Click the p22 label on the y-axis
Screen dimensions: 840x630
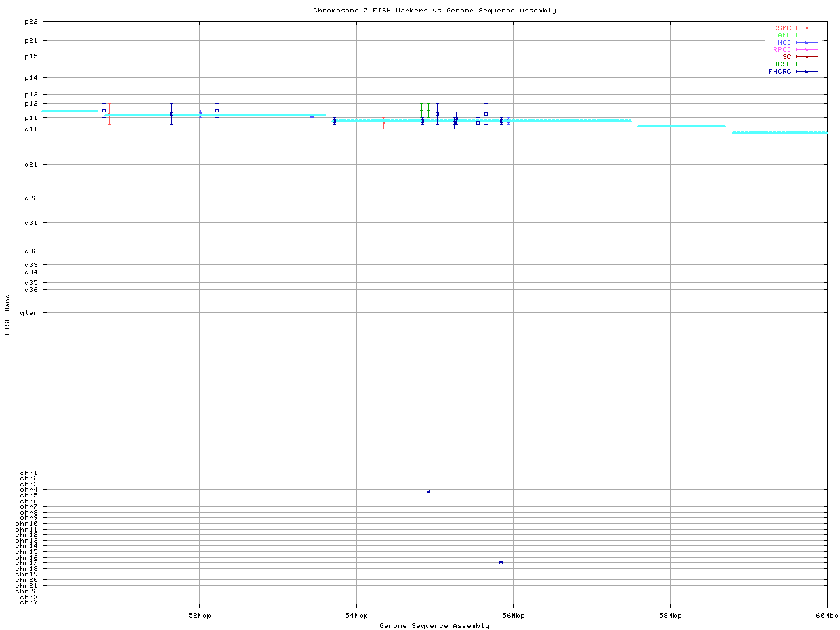pos(31,22)
